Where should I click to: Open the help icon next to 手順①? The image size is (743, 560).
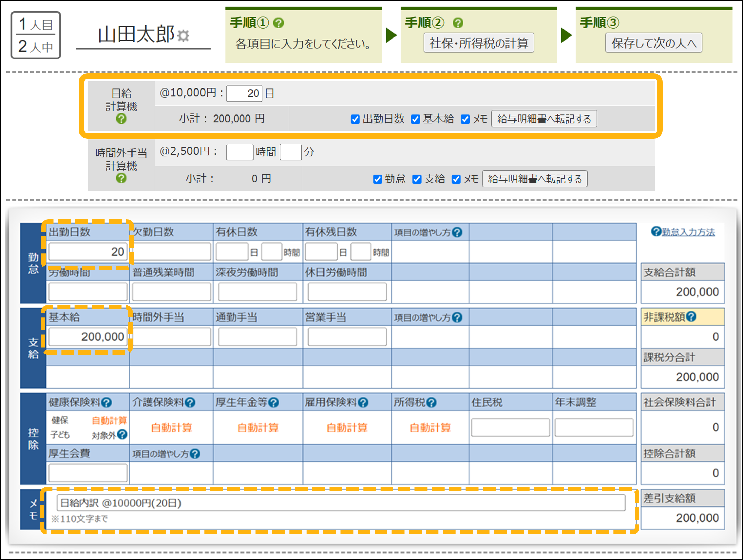pyautogui.click(x=278, y=23)
